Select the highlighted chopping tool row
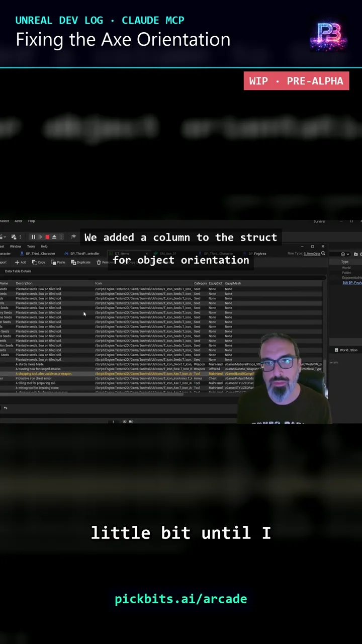 pyautogui.click(x=161, y=374)
